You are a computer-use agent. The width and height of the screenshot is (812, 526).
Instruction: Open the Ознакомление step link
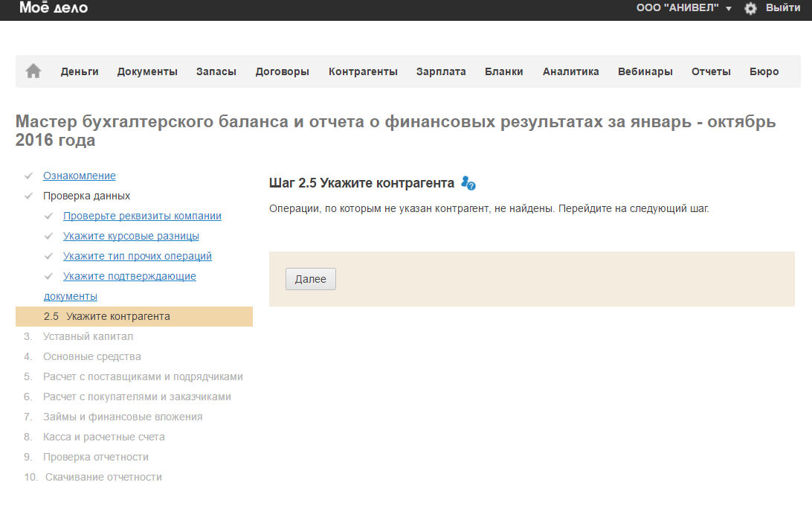pyautogui.click(x=80, y=176)
